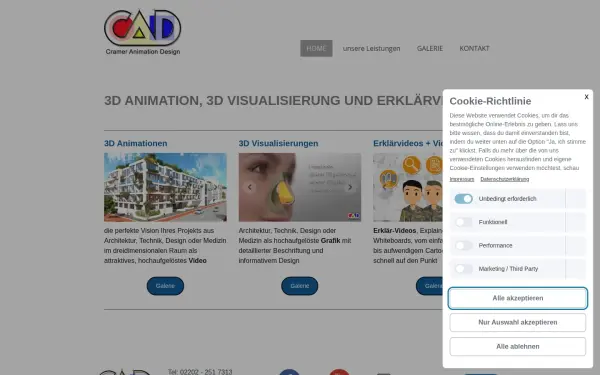Click the 3D Animationen heading link
Viewport: 600px width, 375px height.
coord(135,143)
